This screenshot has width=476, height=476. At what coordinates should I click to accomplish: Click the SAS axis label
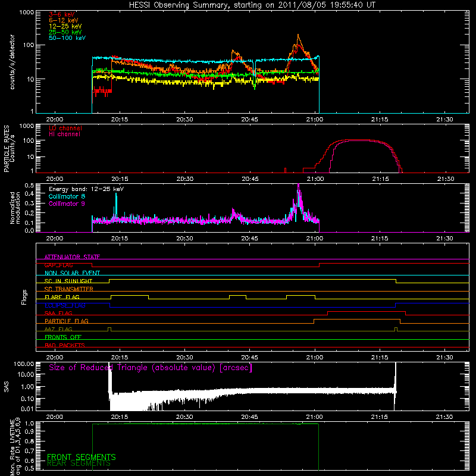pyautogui.click(x=7, y=387)
